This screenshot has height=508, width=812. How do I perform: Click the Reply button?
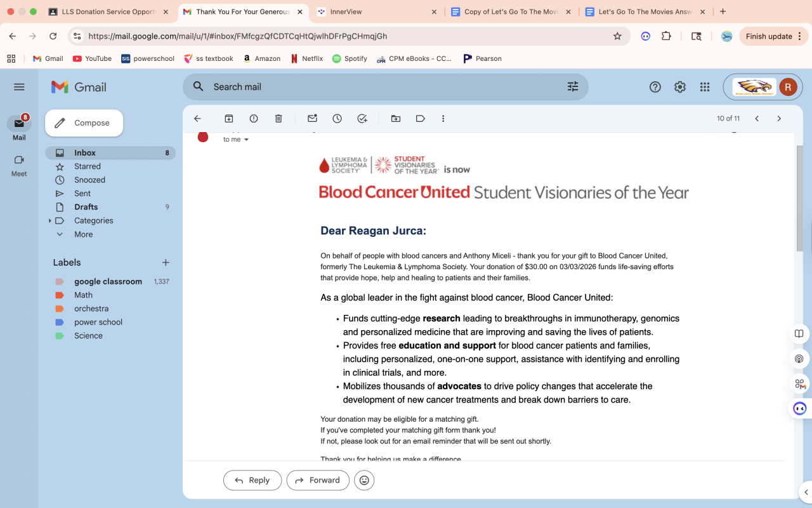[252, 480]
